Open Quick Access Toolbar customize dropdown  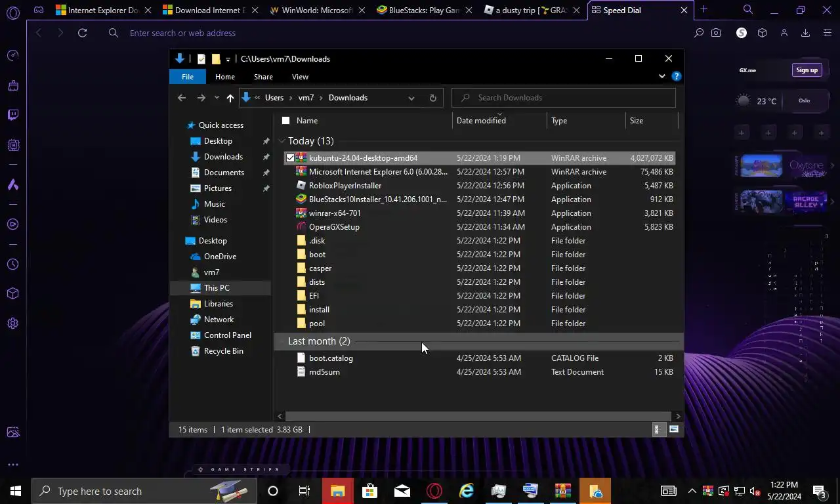(x=228, y=59)
